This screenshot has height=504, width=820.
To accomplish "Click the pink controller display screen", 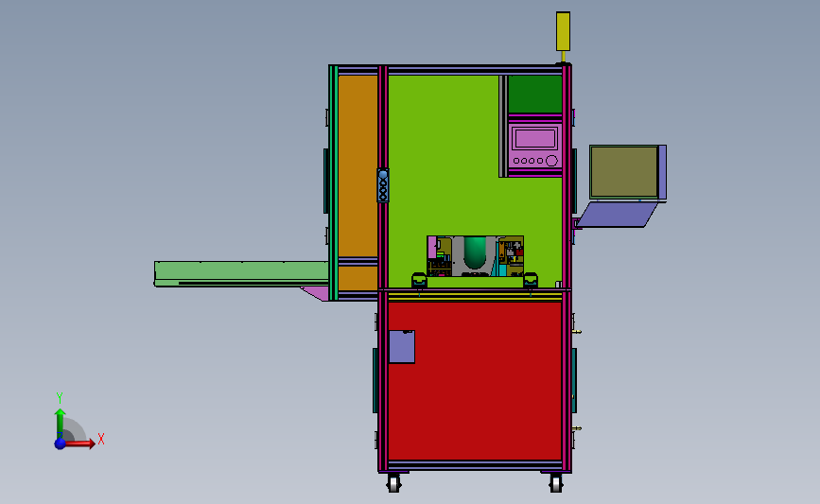I will click(x=535, y=139).
